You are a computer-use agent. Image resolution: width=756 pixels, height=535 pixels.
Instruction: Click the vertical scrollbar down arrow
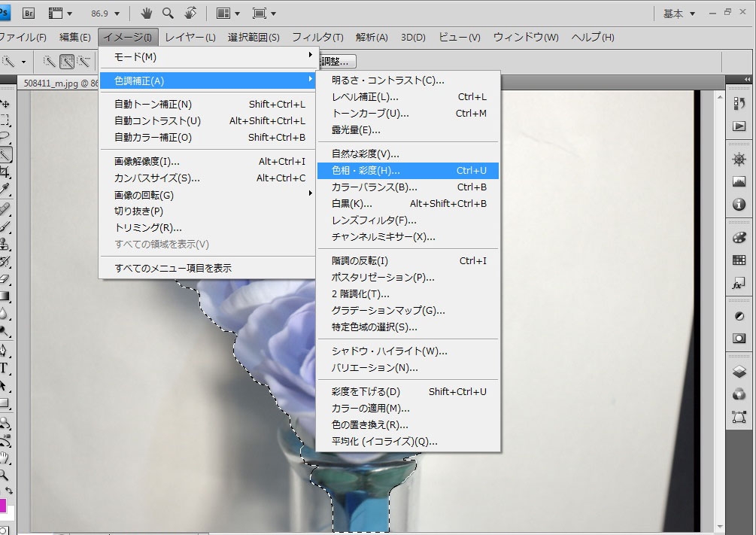click(x=720, y=527)
